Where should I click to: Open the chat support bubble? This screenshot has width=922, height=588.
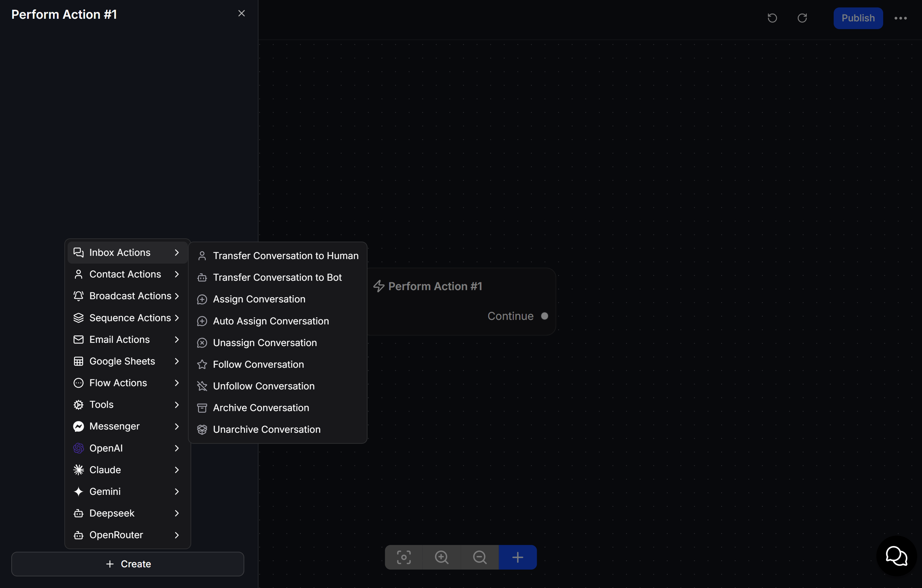[896, 555]
